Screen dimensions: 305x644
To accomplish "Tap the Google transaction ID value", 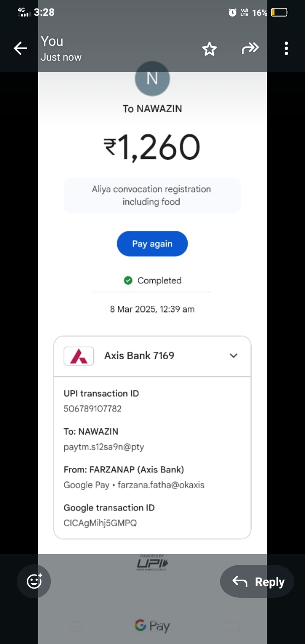I will click(100, 523).
